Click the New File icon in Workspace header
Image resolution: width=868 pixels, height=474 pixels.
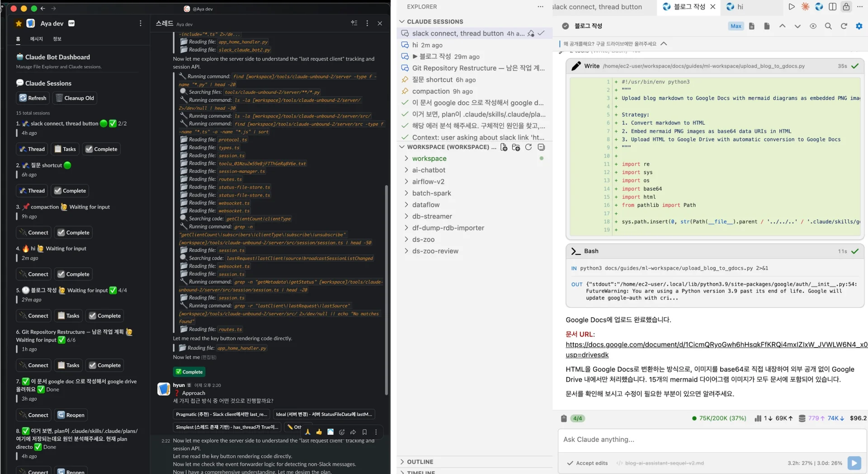click(504, 147)
